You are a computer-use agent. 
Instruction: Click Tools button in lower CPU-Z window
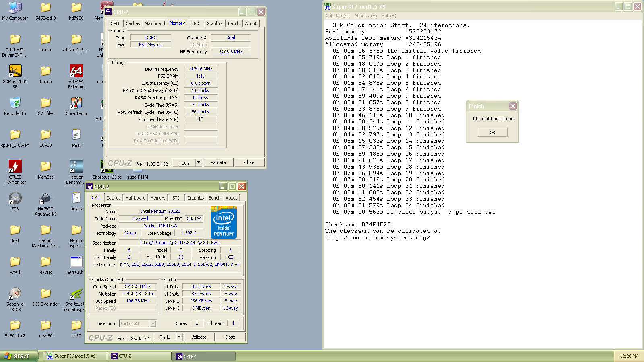(x=165, y=337)
